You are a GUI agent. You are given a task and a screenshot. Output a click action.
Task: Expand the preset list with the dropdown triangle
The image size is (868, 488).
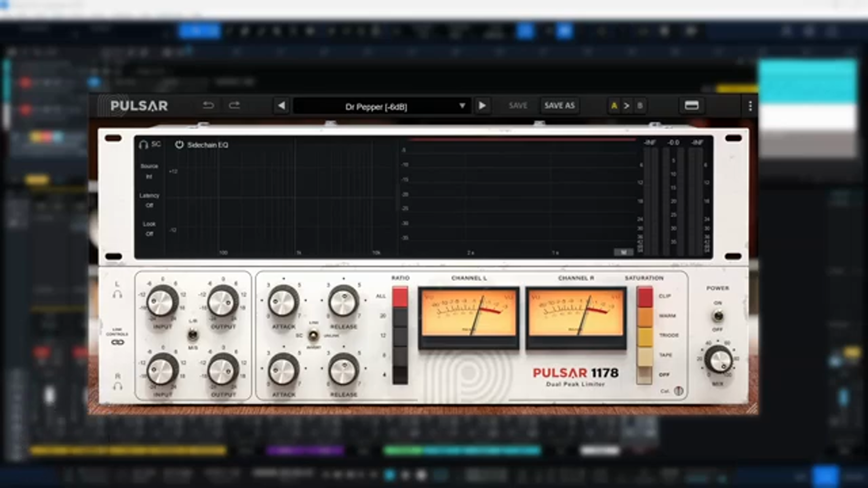pos(462,106)
